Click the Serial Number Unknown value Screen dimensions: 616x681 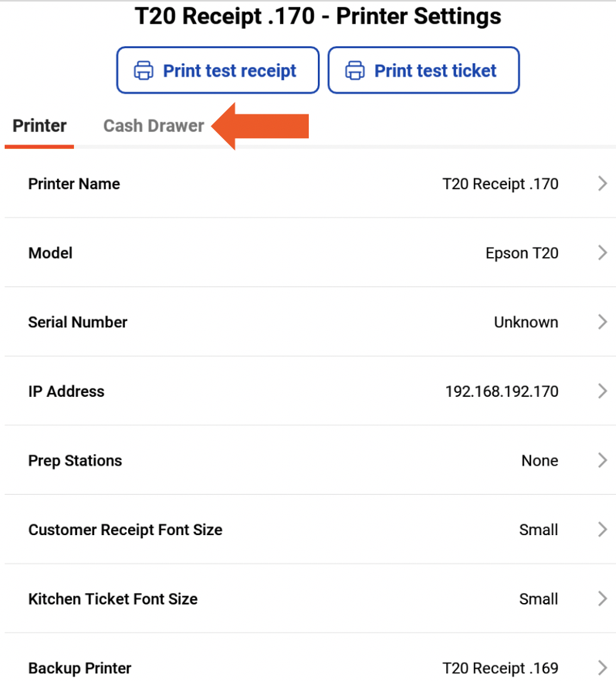tap(526, 322)
